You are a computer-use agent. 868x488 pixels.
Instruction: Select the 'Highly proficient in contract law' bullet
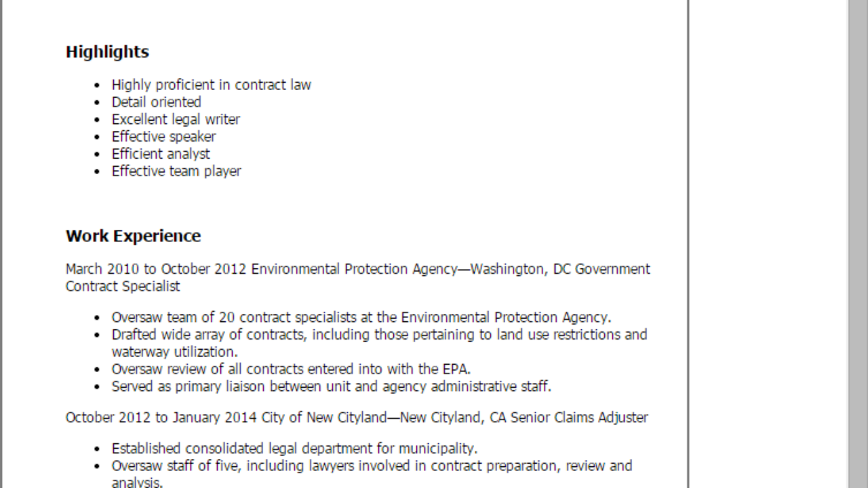click(x=211, y=85)
